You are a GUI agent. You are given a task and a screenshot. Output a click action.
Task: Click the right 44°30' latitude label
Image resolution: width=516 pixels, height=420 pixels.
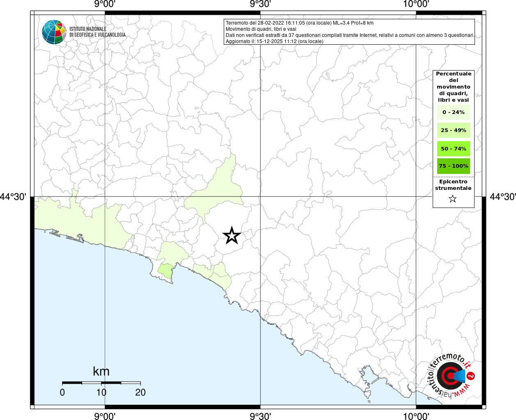tap(502, 197)
